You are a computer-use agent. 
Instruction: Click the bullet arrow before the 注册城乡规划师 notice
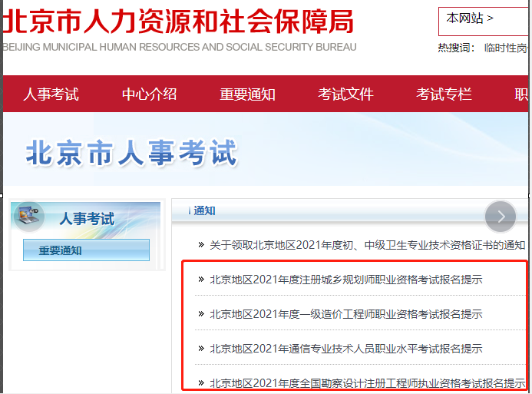pos(201,280)
